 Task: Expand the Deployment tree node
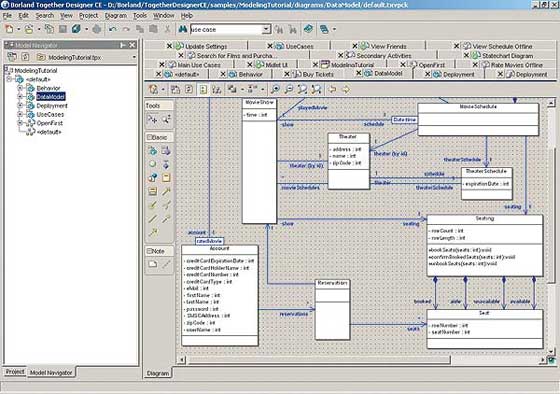[20, 105]
